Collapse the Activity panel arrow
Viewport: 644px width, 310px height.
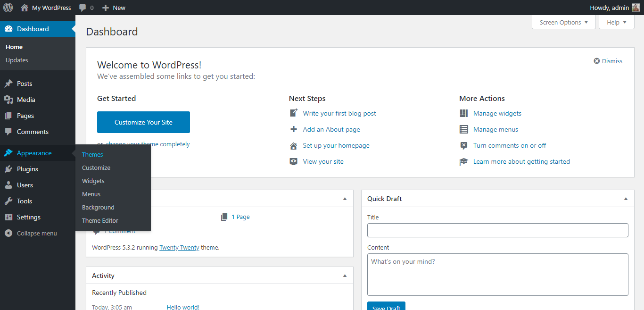[x=345, y=276]
